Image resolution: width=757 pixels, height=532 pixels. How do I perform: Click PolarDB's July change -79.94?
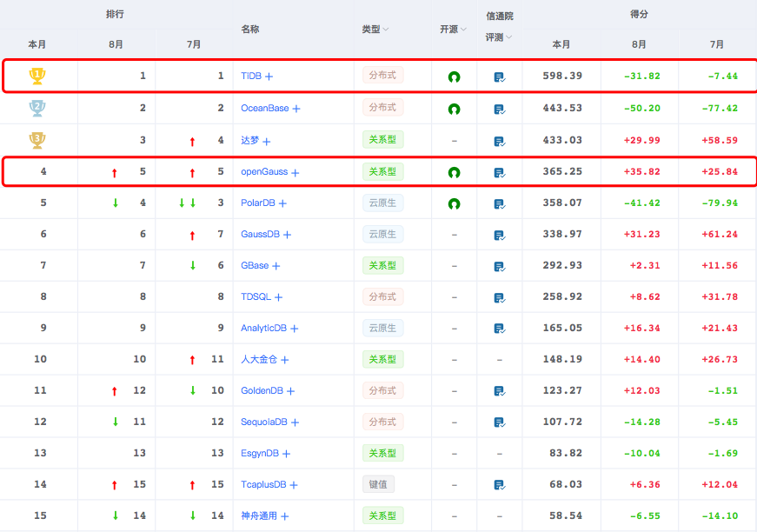(720, 203)
